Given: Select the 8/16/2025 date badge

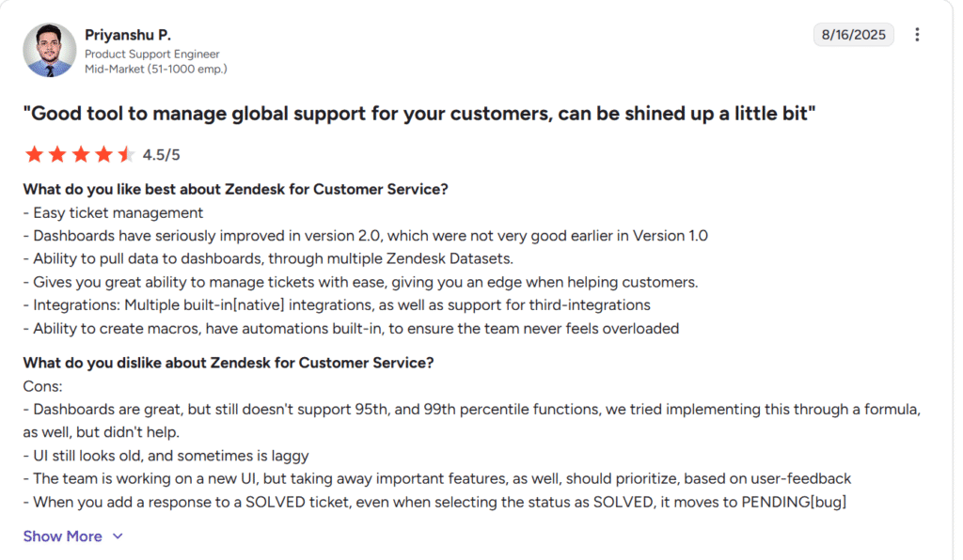Looking at the screenshot, I should (853, 34).
